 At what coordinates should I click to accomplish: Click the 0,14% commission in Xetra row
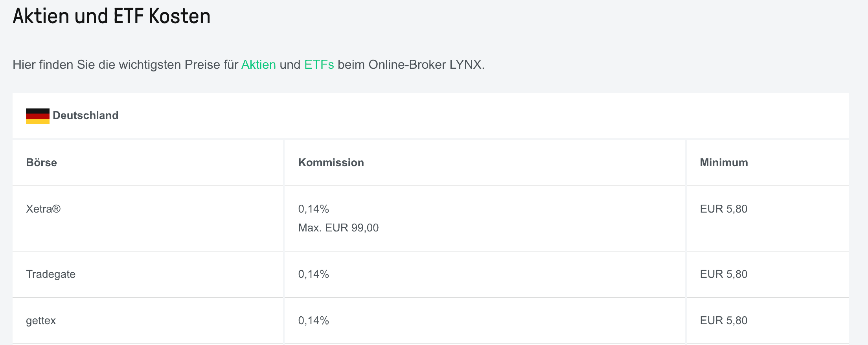(313, 209)
